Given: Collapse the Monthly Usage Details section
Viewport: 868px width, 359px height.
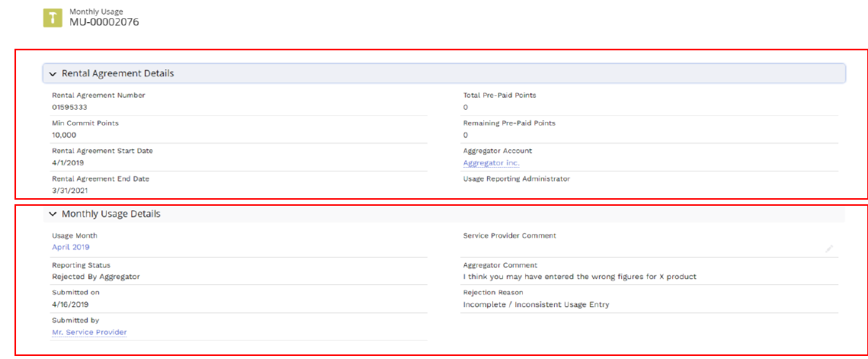Looking at the screenshot, I should click(x=53, y=214).
